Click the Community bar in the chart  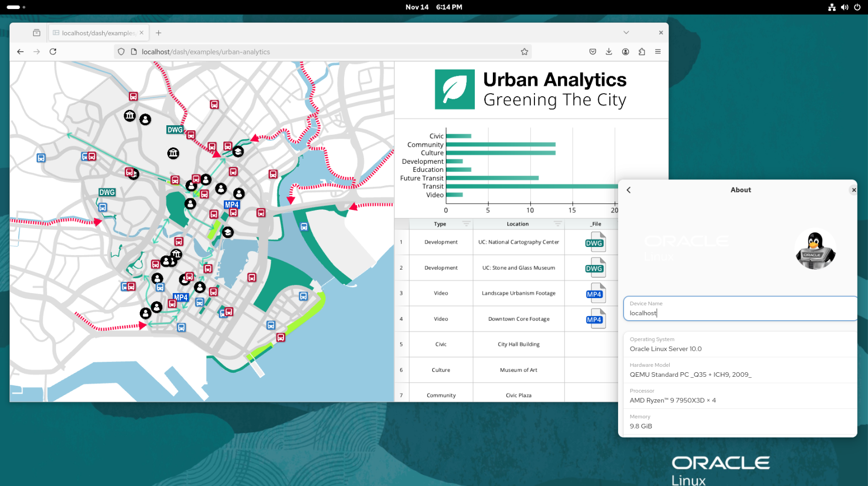(500, 145)
